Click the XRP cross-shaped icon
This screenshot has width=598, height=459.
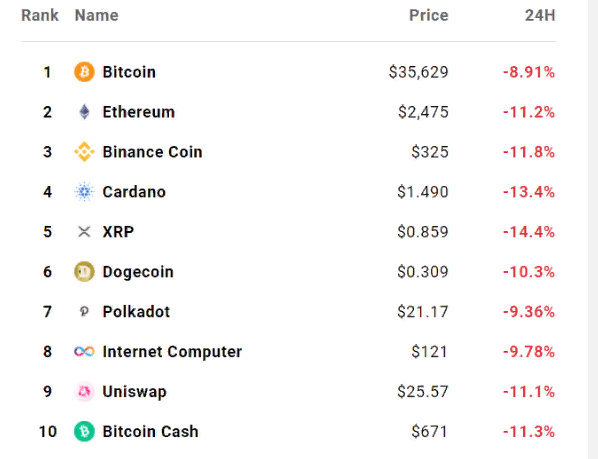click(84, 231)
